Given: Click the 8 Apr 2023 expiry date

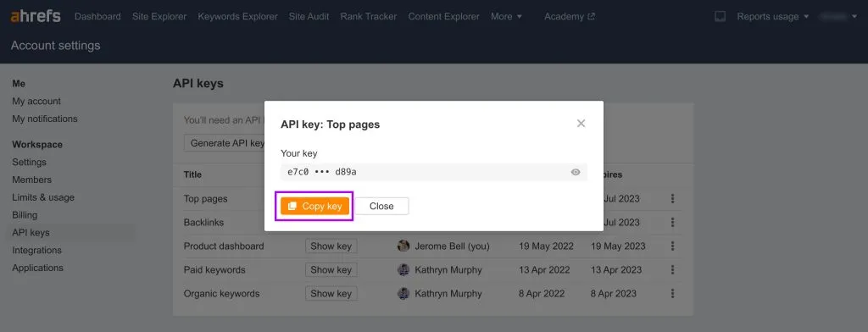Looking at the screenshot, I should (614, 294).
